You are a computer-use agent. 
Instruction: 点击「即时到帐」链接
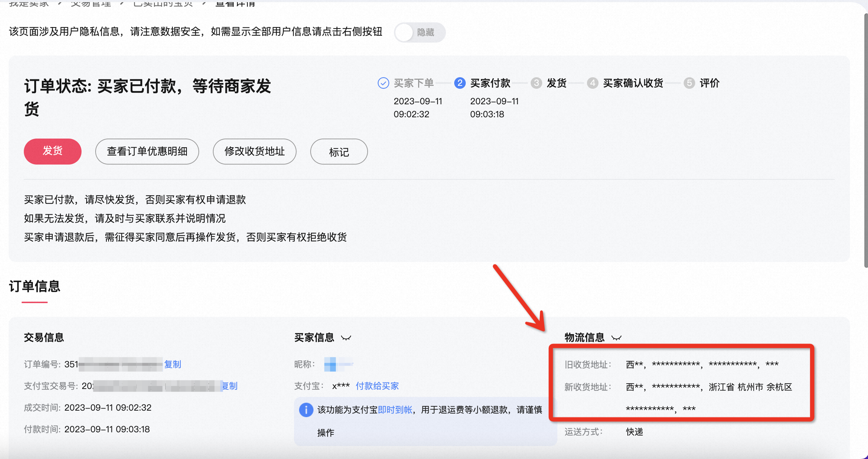coord(395,410)
